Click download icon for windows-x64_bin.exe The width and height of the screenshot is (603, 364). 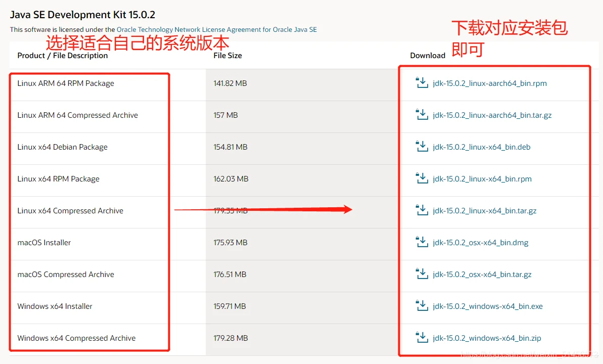coord(422,306)
